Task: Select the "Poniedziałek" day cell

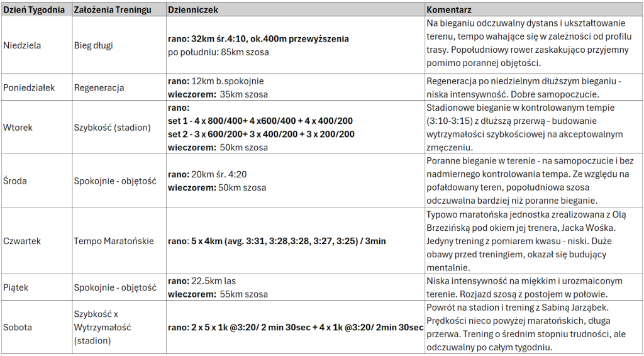Action: click(29, 87)
